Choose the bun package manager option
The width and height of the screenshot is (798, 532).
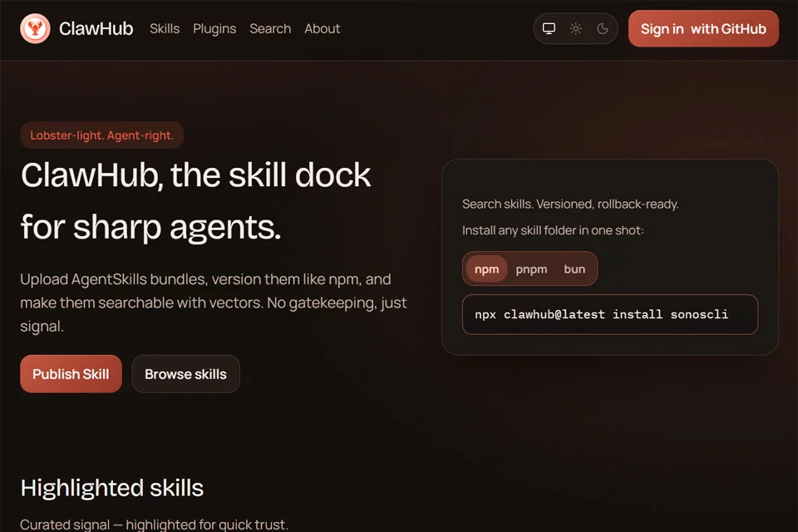click(x=574, y=269)
